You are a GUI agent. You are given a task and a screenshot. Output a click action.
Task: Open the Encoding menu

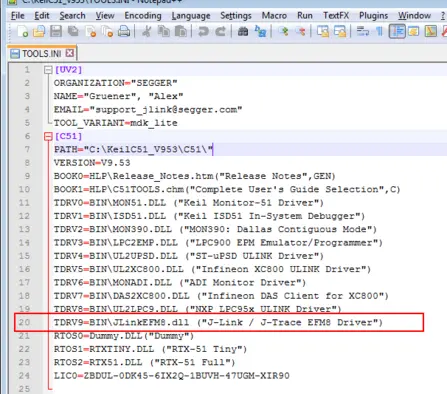pyautogui.click(x=143, y=16)
